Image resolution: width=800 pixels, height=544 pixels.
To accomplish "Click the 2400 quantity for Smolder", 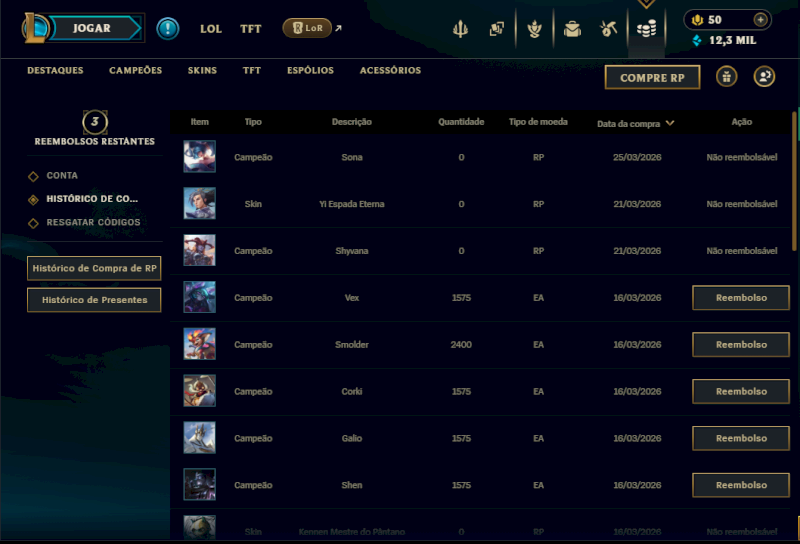I will [461, 344].
